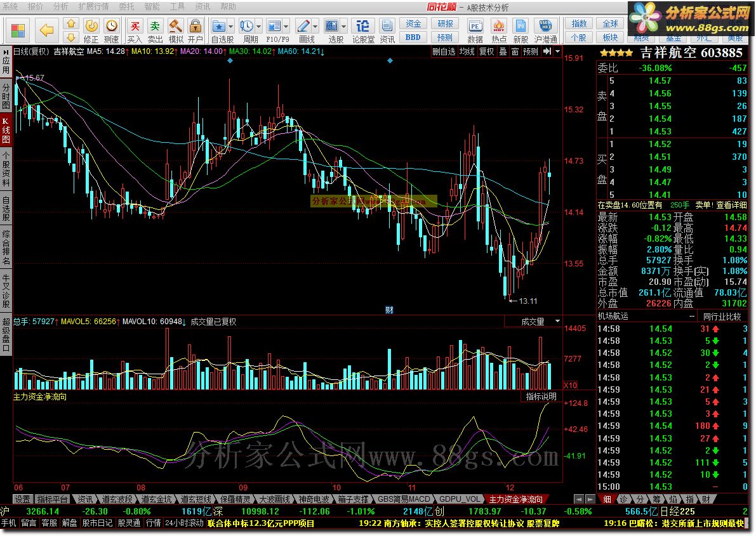Open 扩展行情 menu
Viewport: 756px width, 536px height.
point(93,6)
